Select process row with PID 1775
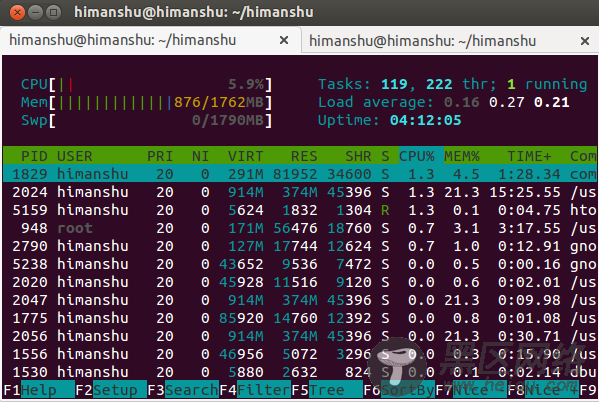 pyautogui.click(x=300, y=318)
